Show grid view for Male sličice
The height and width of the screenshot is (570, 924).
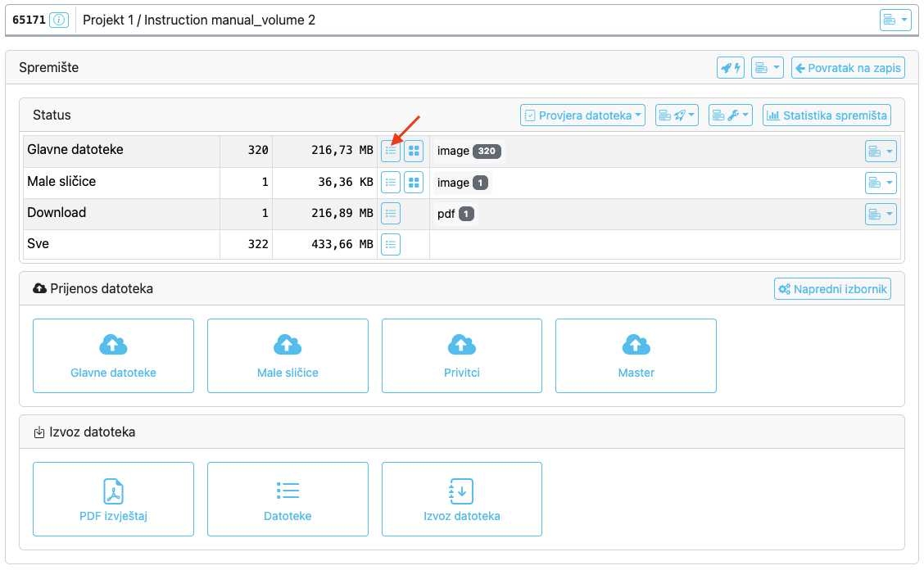tap(414, 183)
